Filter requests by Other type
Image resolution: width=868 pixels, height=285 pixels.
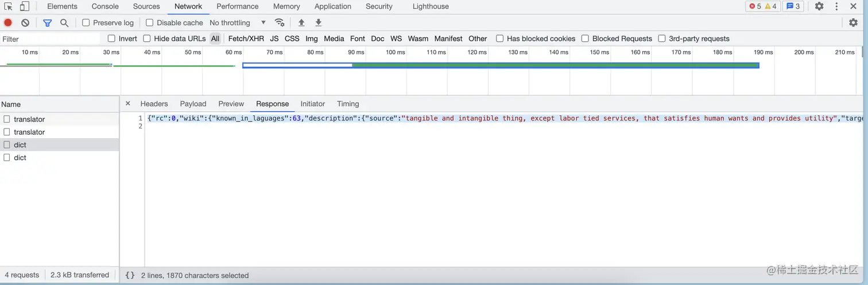478,38
